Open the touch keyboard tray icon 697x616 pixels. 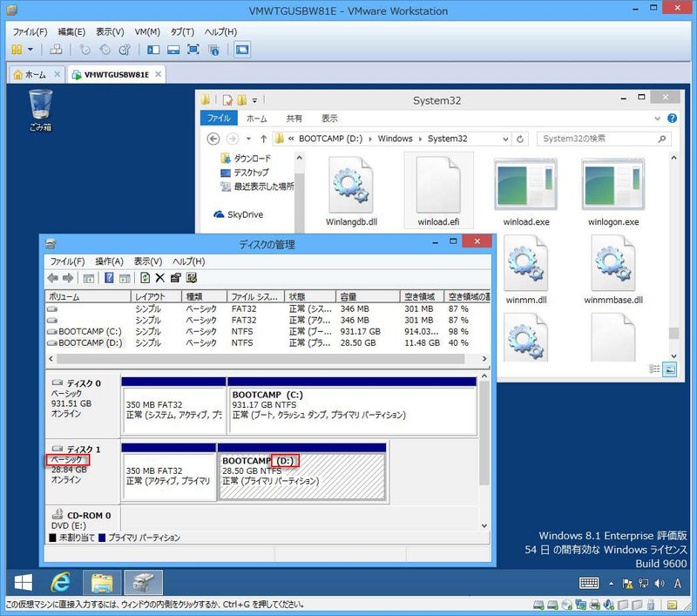coord(589,583)
